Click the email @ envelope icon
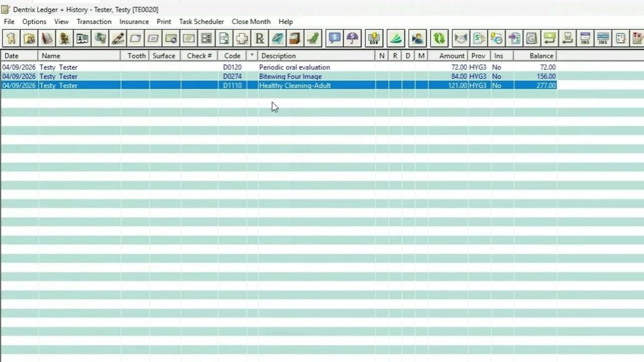 tap(189, 38)
